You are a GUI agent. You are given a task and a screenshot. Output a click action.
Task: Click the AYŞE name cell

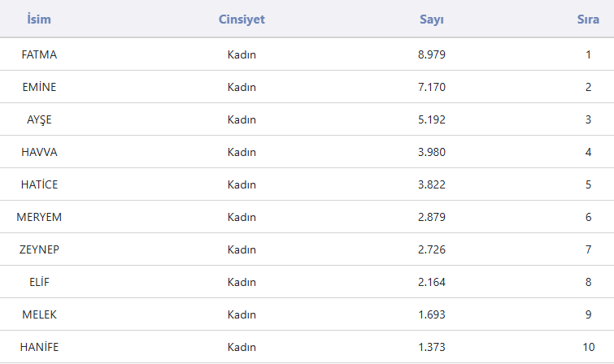click(39, 119)
